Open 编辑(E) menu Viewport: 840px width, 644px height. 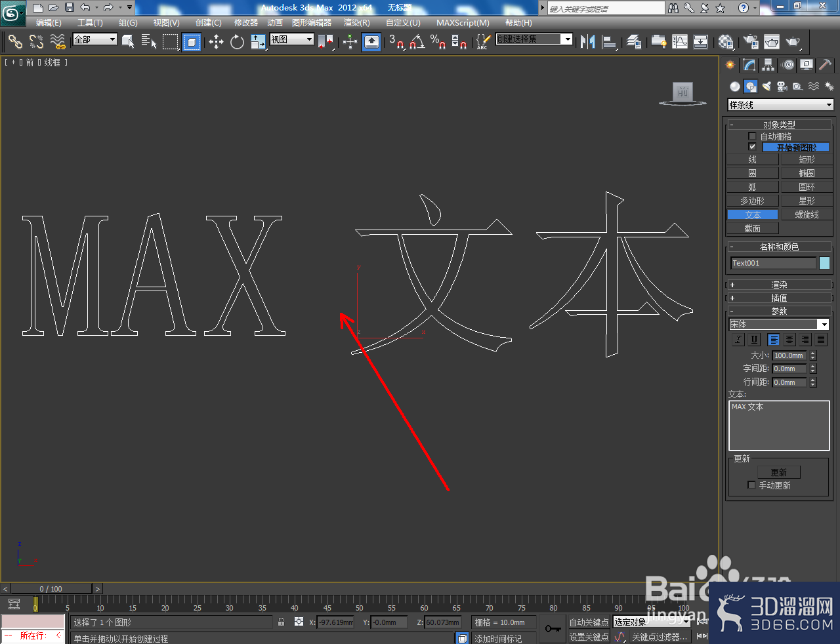click(x=49, y=23)
